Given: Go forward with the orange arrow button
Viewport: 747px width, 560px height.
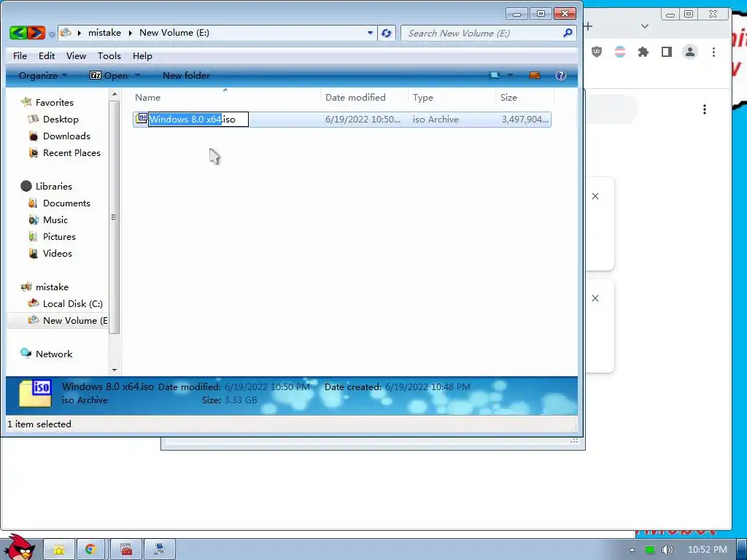Looking at the screenshot, I should 36,33.
